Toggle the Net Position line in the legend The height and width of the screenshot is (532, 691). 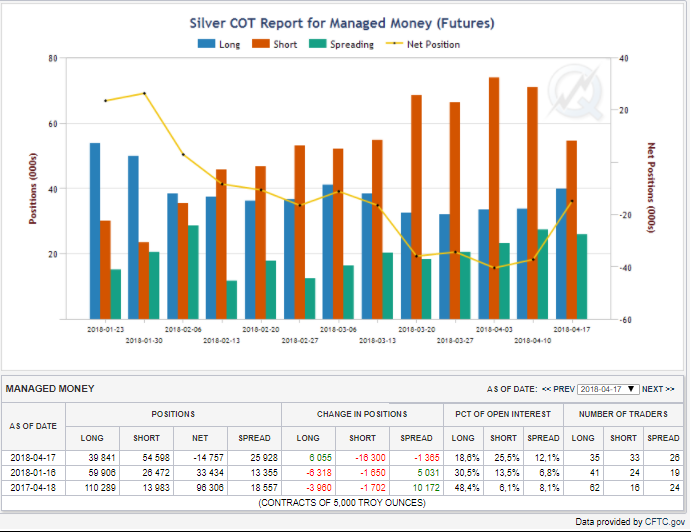[x=423, y=44]
